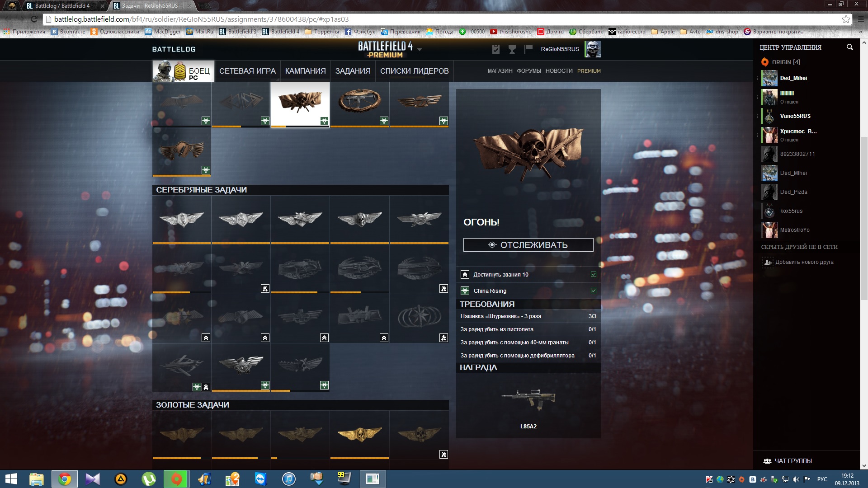The width and height of the screenshot is (868, 488).
Task: Toggle the China Rising requirement checkbox
Action: (x=594, y=291)
